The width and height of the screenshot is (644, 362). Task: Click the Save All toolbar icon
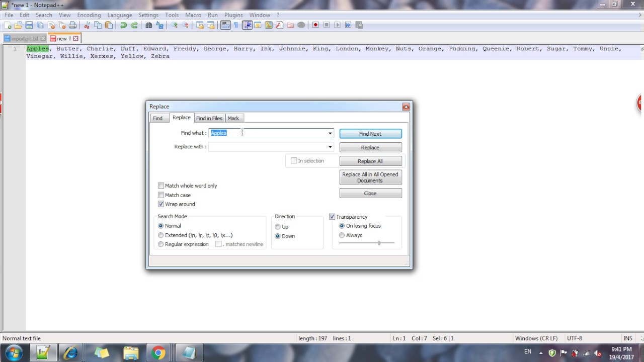40,25
